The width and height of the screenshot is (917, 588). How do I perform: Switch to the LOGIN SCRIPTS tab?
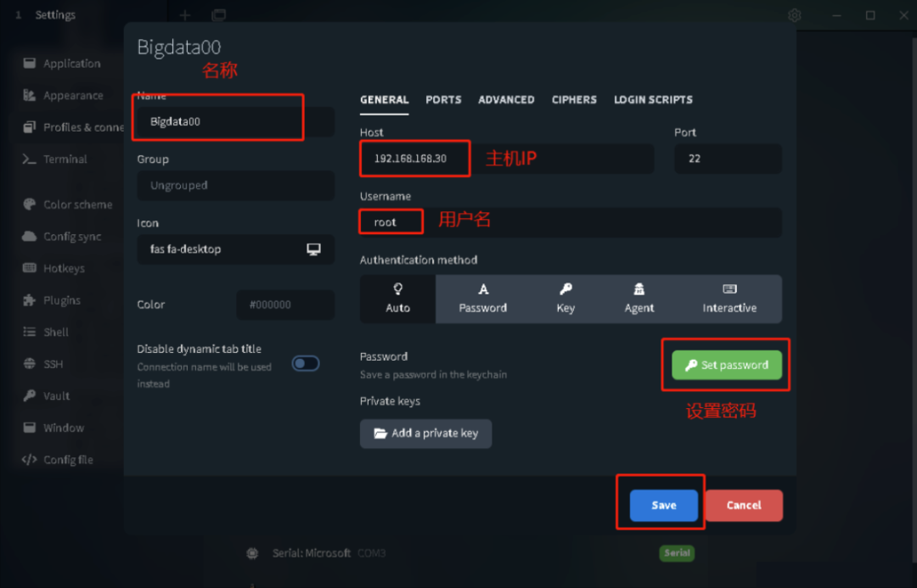[x=653, y=100]
